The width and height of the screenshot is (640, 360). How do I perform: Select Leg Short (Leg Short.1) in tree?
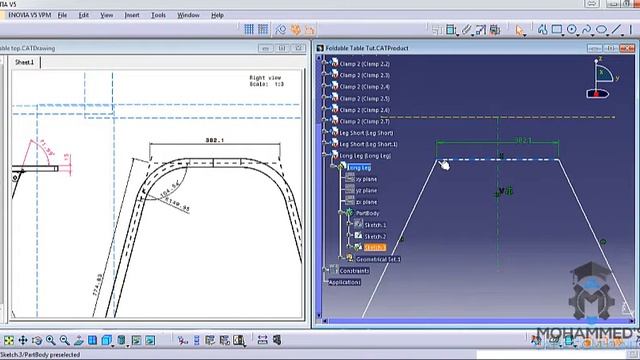click(x=369, y=144)
